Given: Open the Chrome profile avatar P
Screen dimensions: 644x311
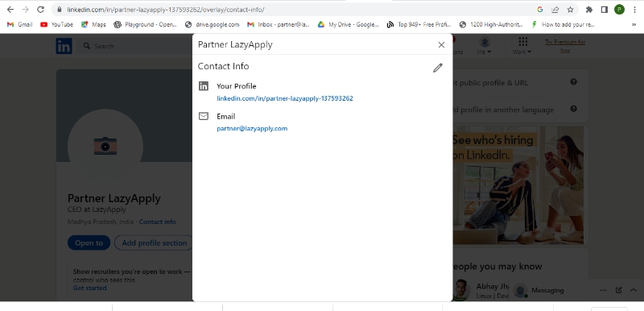Looking at the screenshot, I should click(x=619, y=10).
